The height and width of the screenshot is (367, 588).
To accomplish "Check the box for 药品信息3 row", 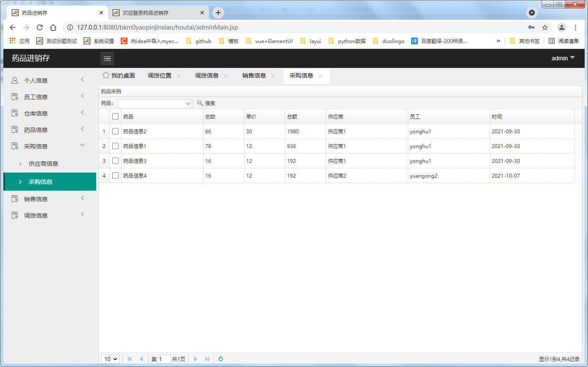I will (x=115, y=161).
